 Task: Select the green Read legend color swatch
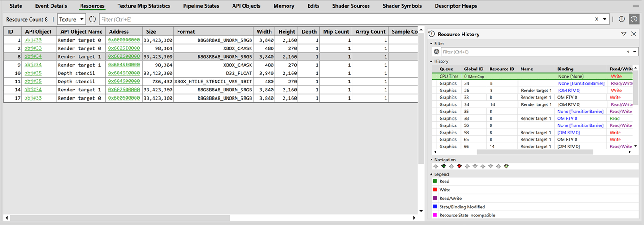tap(435, 182)
